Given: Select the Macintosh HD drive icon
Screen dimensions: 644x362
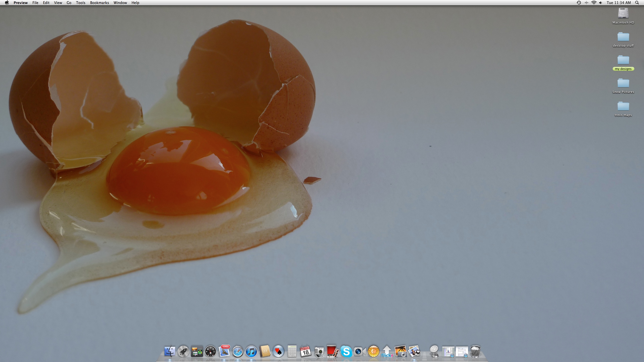Looking at the screenshot, I should click(x=623, y=14).
